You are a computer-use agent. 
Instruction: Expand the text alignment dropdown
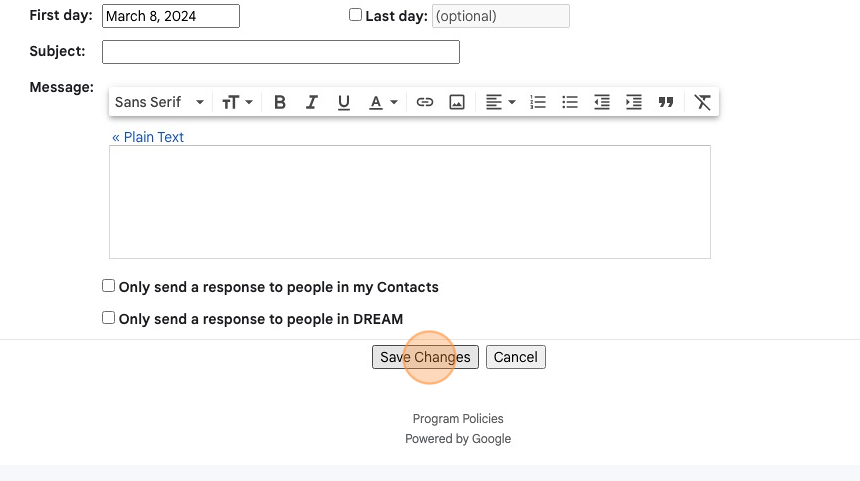[500, 102]
